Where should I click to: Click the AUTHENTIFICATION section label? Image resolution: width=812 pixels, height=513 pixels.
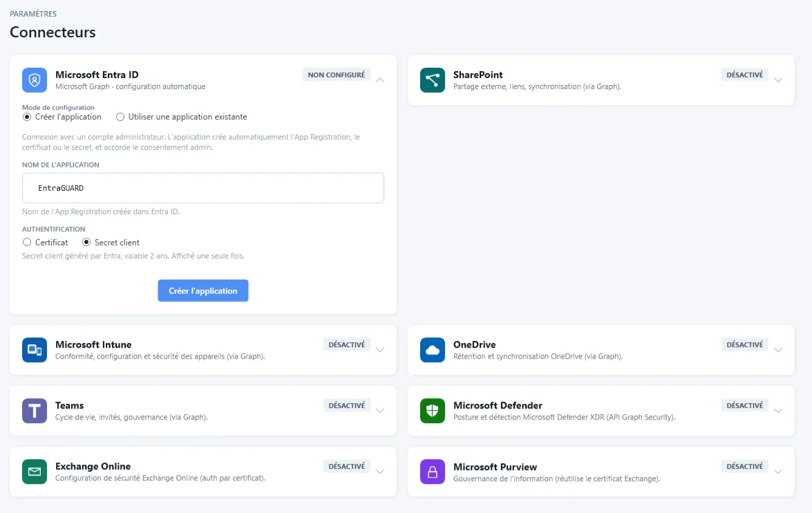pyautogui.click(x=54, y=229)
